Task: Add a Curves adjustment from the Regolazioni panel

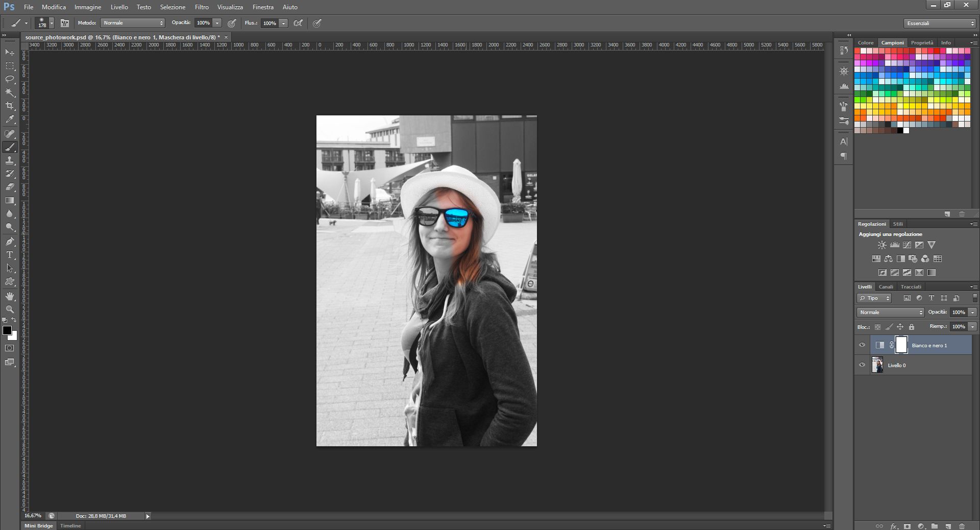Action: (907, 245)
